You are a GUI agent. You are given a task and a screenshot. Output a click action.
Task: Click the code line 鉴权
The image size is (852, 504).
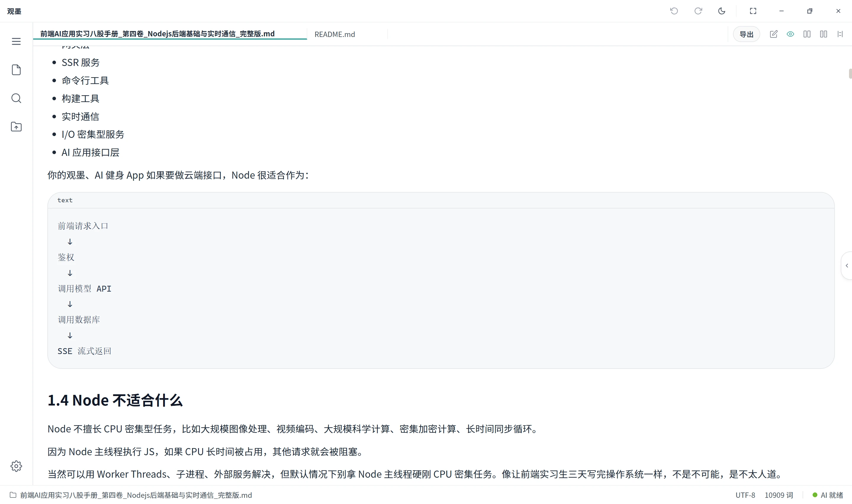tap(66, 257)
